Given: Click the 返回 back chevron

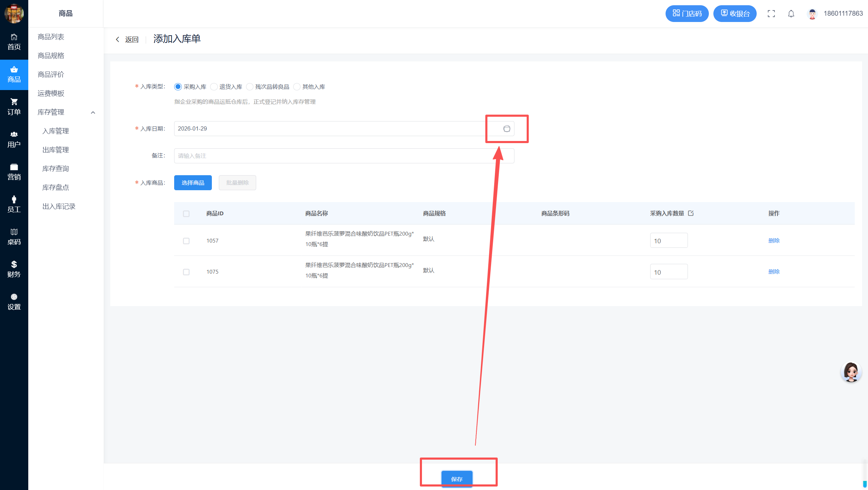Looking at the screenshot, I should (118, 39).
